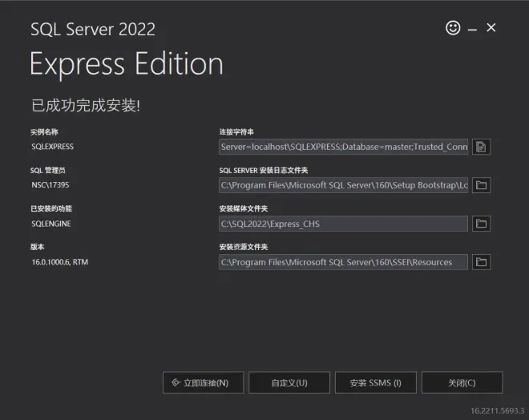529x420 pixels.
Task: Click the smiley feedback icon
Action: pyautogui.click(x=453, y=28)
